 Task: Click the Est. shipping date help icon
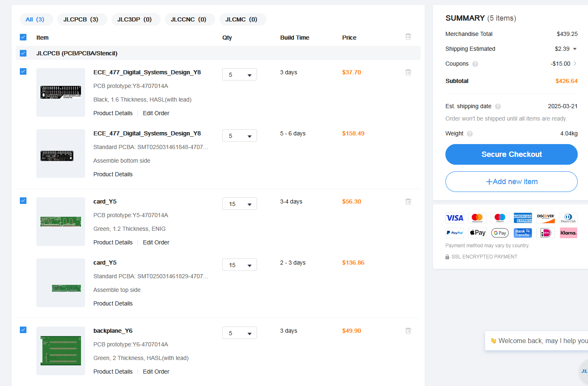coord(498,107)
